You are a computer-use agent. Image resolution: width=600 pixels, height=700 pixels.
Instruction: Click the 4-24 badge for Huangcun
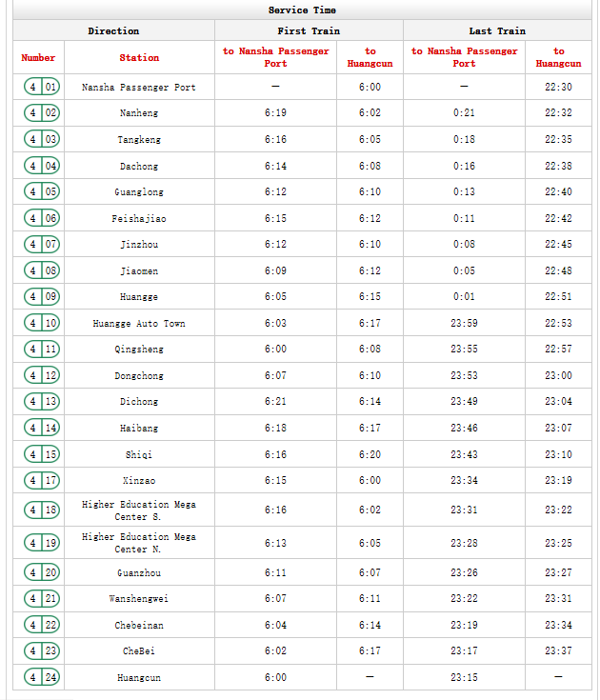pyautogui.click(x=42, y=677)
